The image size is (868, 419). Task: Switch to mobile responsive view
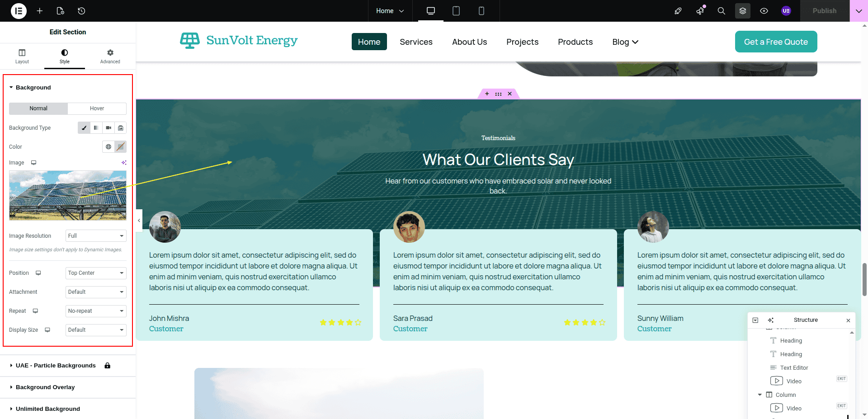pos(481,11)
